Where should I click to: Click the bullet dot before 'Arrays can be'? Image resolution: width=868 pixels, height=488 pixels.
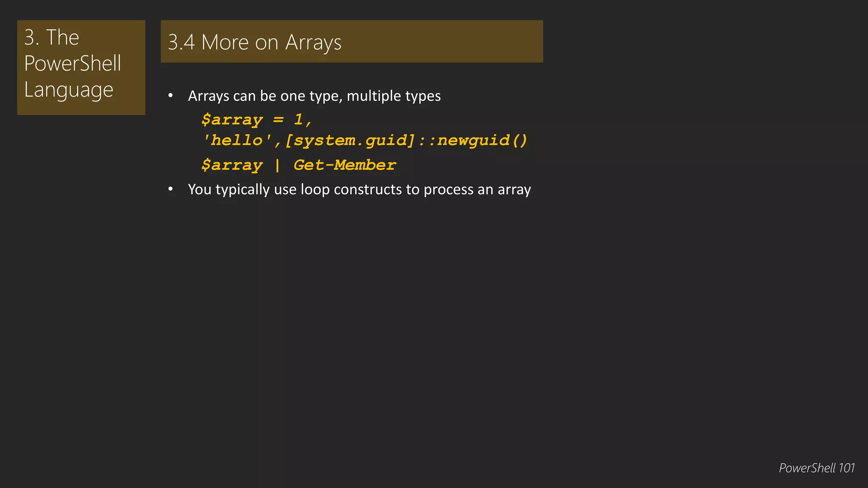click(x=170, y=96)
